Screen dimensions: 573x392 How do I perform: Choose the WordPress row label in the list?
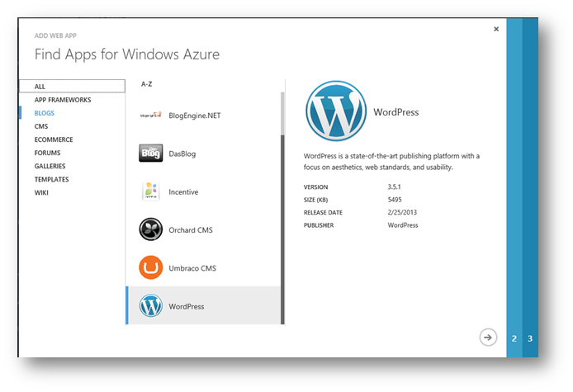(187, 306)
